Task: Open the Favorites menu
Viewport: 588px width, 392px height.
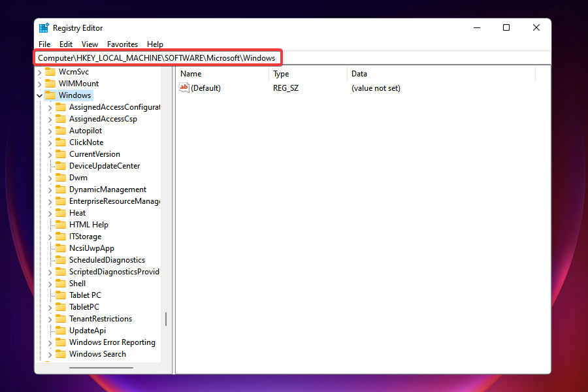Action: (122, 44)
